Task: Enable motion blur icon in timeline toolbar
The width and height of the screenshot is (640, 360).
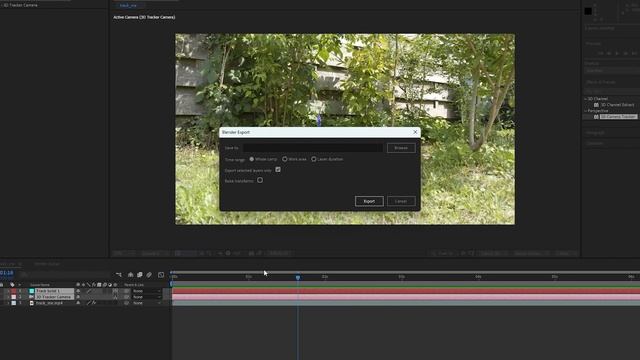Action: point(149,275)
